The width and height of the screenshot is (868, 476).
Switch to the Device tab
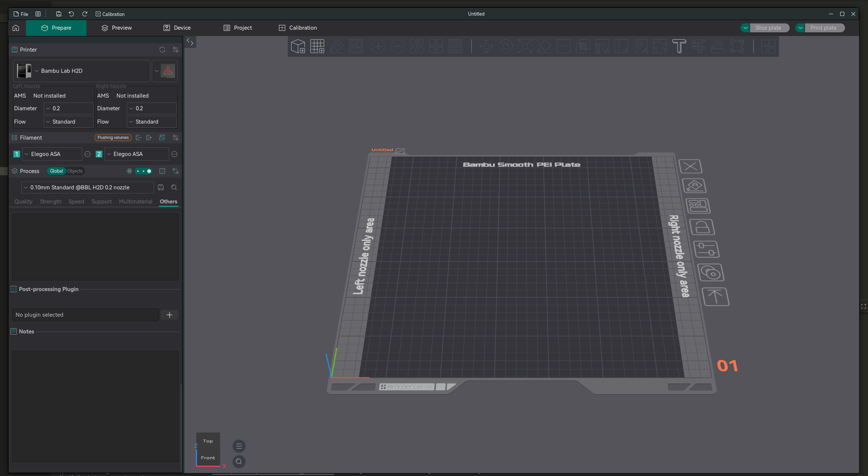click(177, 28)
